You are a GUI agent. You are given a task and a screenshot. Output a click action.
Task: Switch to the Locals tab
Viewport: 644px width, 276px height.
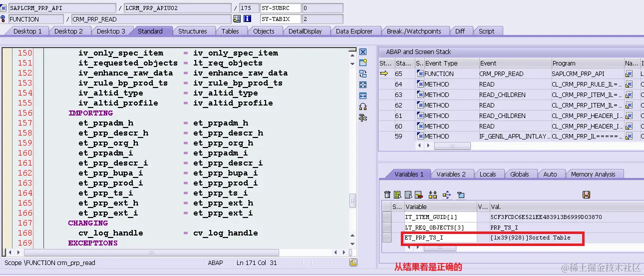(x=488, y=174)
